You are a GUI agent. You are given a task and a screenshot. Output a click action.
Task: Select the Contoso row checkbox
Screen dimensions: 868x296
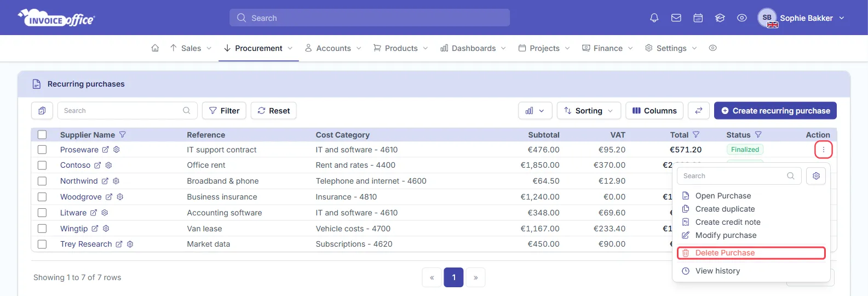42,165
